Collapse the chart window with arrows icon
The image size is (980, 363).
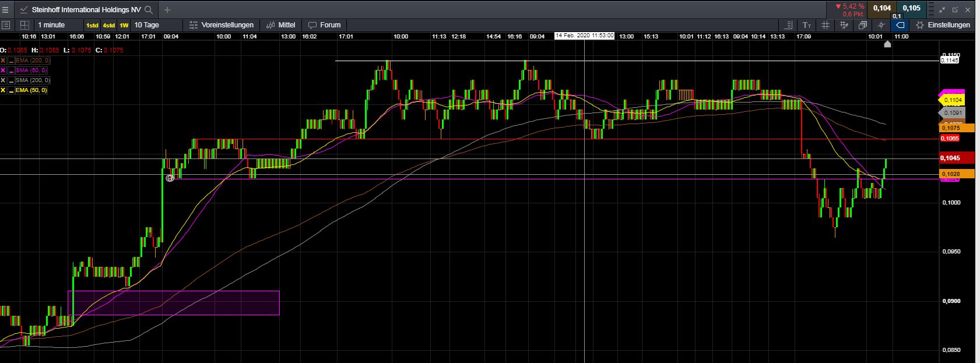[943, 10]
